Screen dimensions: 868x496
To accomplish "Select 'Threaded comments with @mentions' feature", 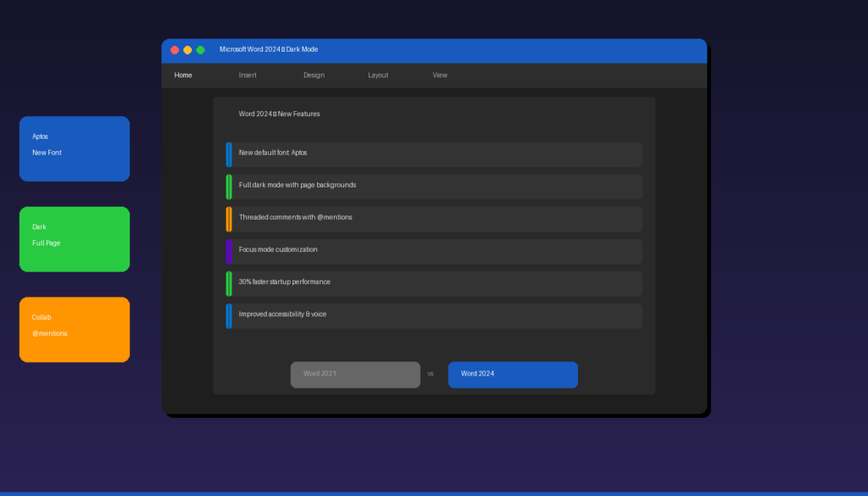I will [434, 219].
